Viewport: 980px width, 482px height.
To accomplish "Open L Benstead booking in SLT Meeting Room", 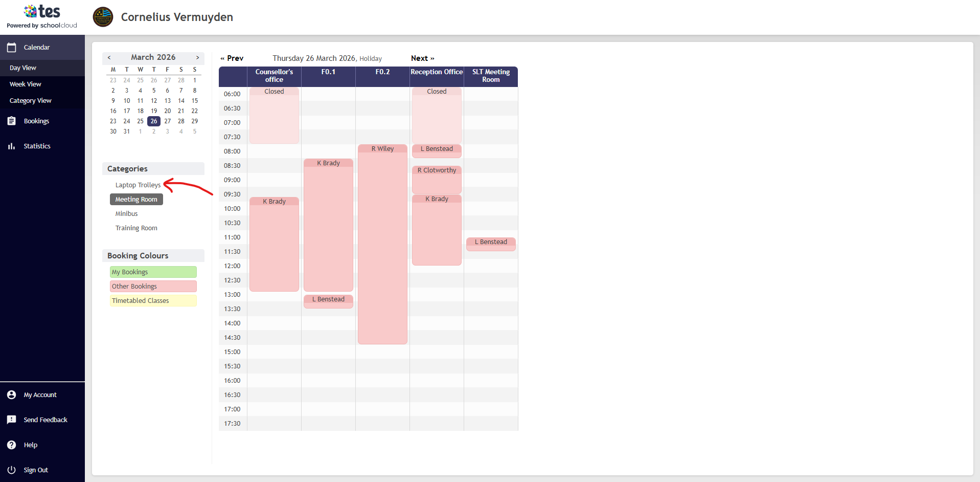I will click(x=491, y=245).
